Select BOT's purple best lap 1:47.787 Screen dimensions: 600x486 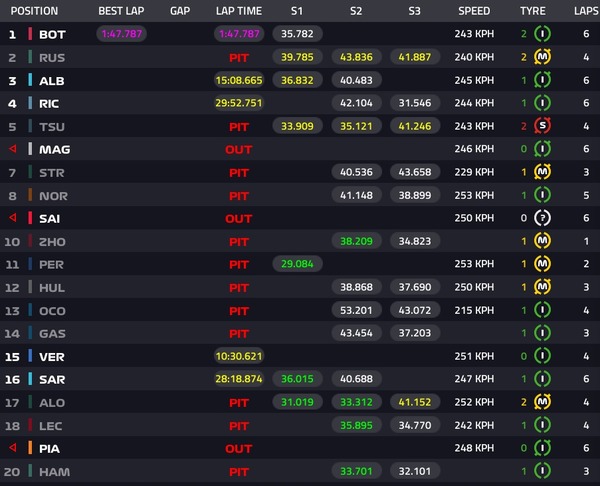pyautogui.click(x=121, y=34)
